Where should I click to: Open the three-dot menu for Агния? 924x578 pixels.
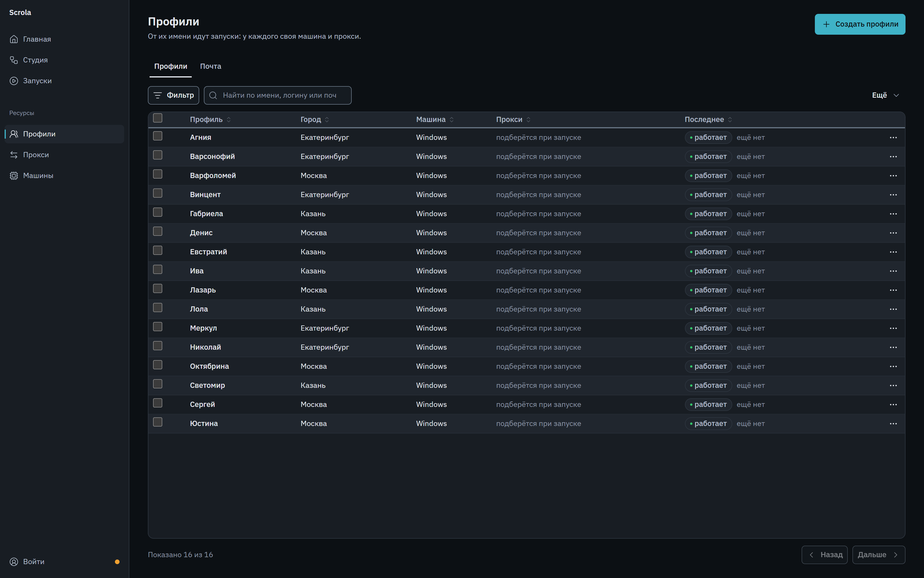[x=893, y=138]
